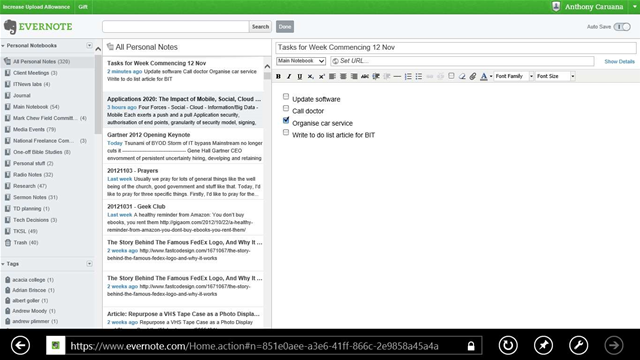Center align note text

coord(343,76)
